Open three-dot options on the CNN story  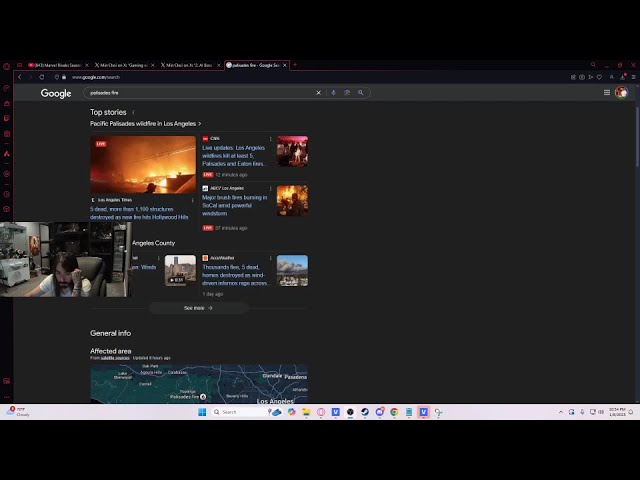270,139
